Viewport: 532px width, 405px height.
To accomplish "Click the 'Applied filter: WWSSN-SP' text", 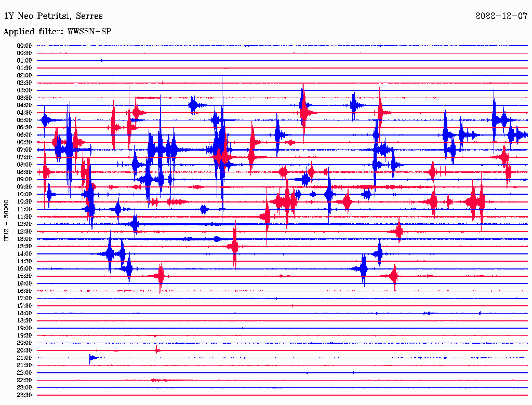I will (x=57, y=32).
